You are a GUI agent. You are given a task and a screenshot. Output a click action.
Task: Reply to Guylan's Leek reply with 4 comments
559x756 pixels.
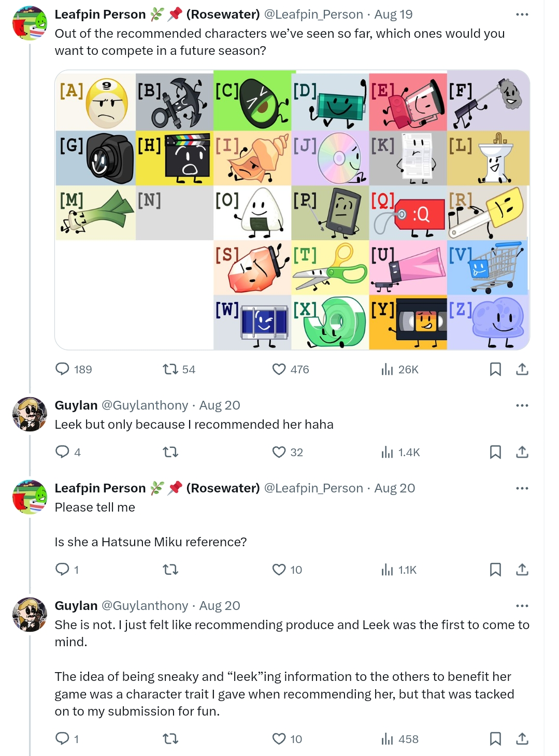pyautogui.click(x=63, y=452)
